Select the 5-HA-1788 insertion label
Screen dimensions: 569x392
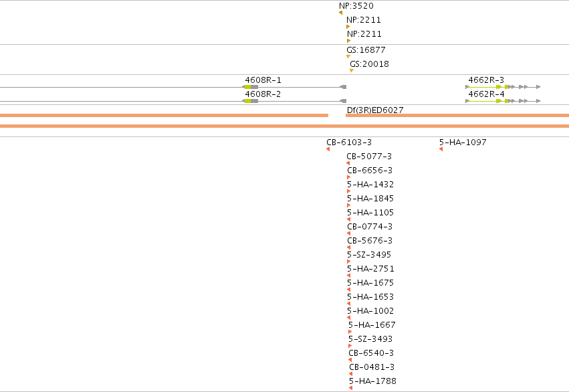coord(372,381)
